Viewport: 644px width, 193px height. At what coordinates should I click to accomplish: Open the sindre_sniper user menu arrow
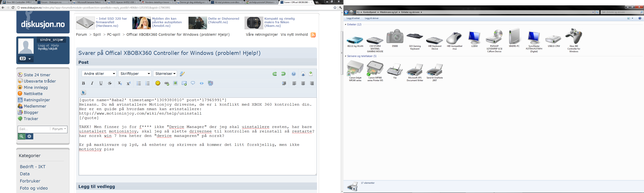pyautogui.click(x=62, y=40)
